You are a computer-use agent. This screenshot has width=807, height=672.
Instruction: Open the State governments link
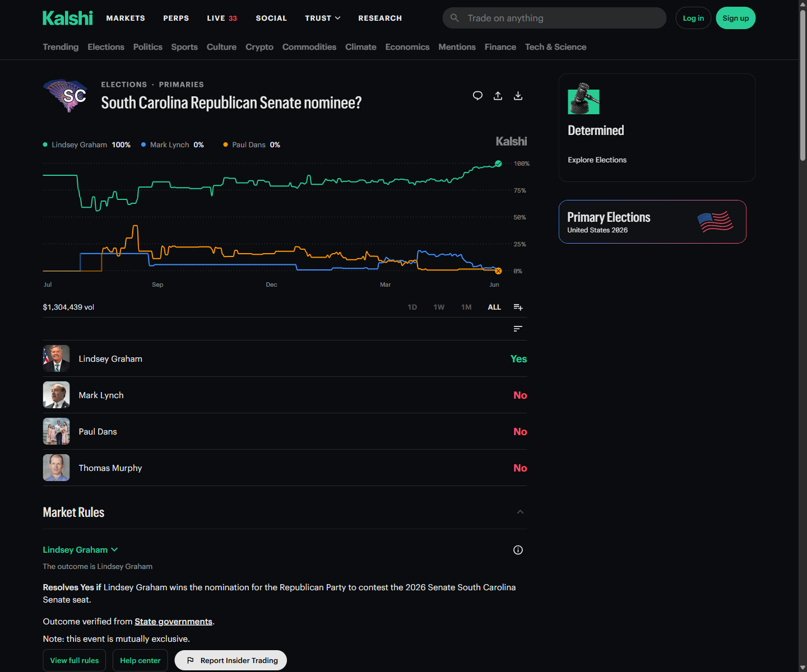(173, 622)
